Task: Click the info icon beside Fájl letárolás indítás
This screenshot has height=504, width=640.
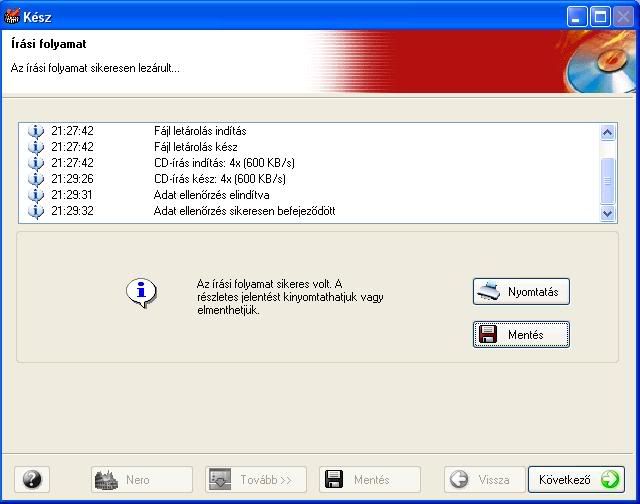Action: point(37,131)
